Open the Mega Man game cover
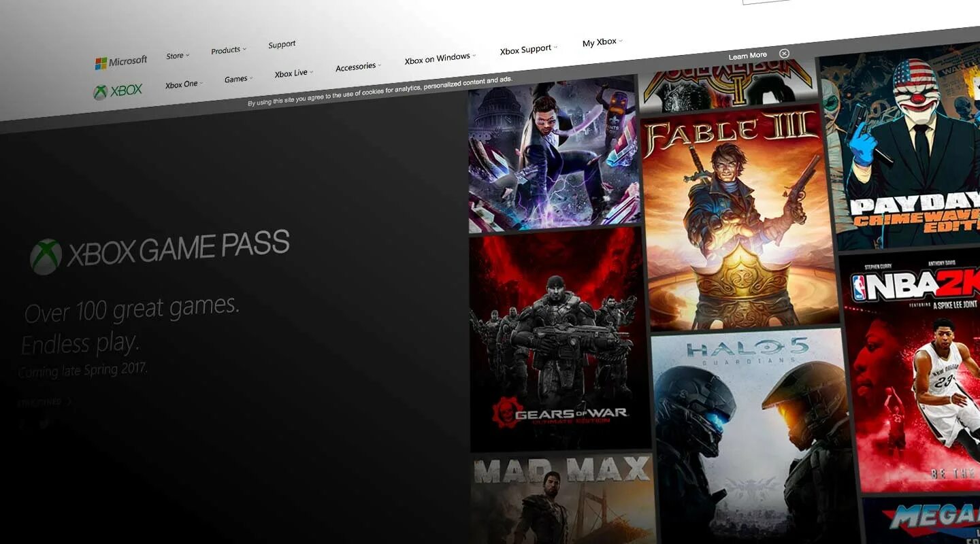The height and width of the screenshot is (544, 980). tap(921, 520)
